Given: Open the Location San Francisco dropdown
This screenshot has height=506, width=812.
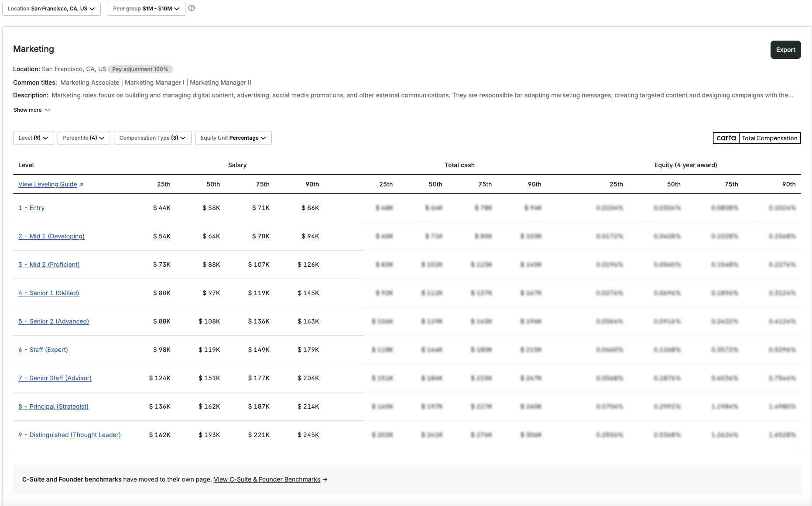Looking at the screenshot, I should point(51,9).
